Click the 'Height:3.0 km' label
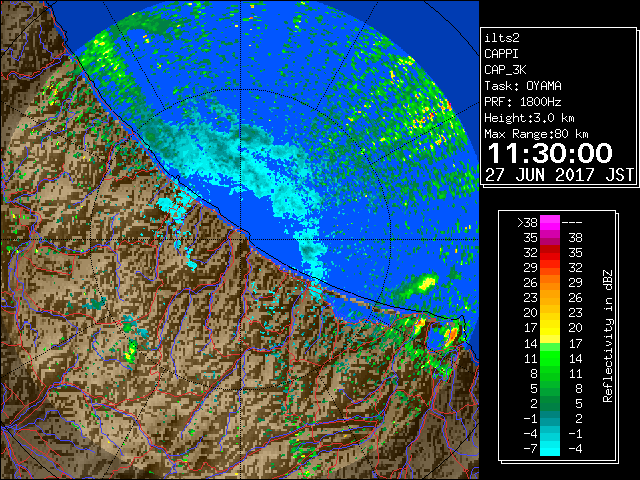This screenshot has height=480, width=640. 529,118
